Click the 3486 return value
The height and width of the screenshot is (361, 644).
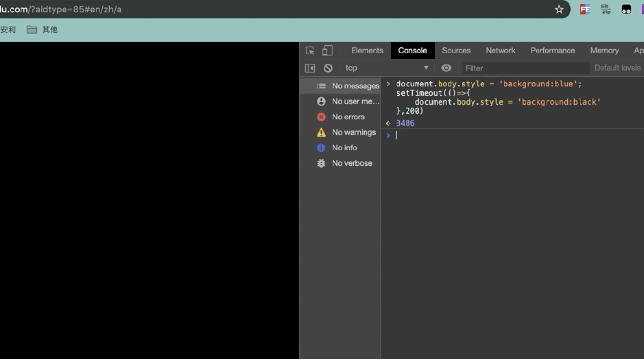pos(405,123)
